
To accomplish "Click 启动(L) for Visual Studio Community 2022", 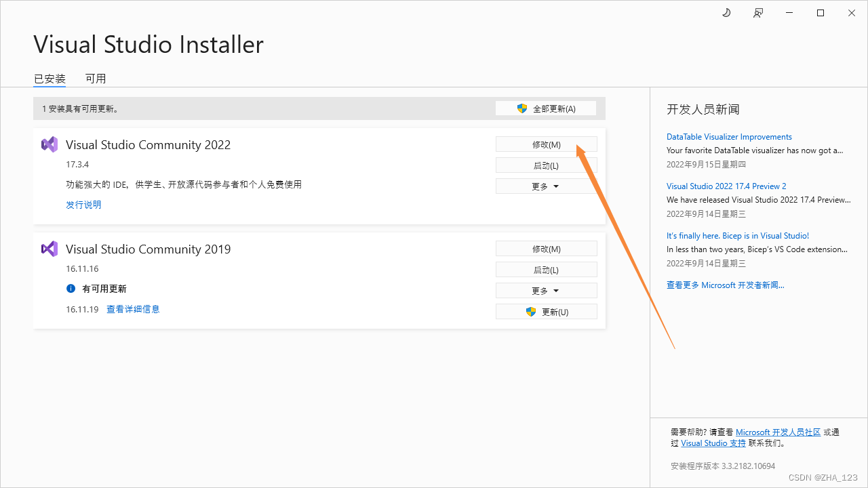I will [547, 165].
